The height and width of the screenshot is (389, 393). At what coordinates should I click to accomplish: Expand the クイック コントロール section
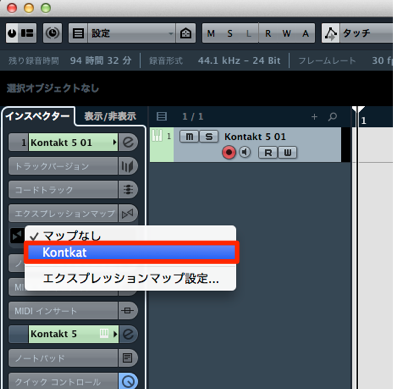click(x=63, y=381)
